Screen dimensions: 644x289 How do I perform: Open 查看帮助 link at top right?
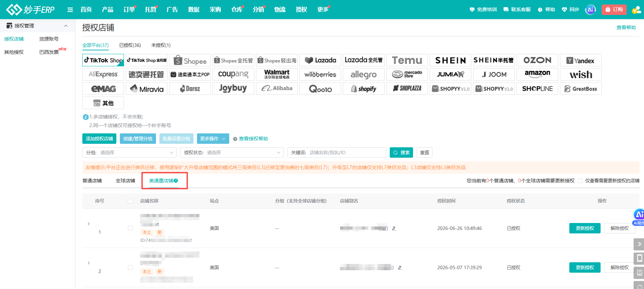tap(626, 27)
